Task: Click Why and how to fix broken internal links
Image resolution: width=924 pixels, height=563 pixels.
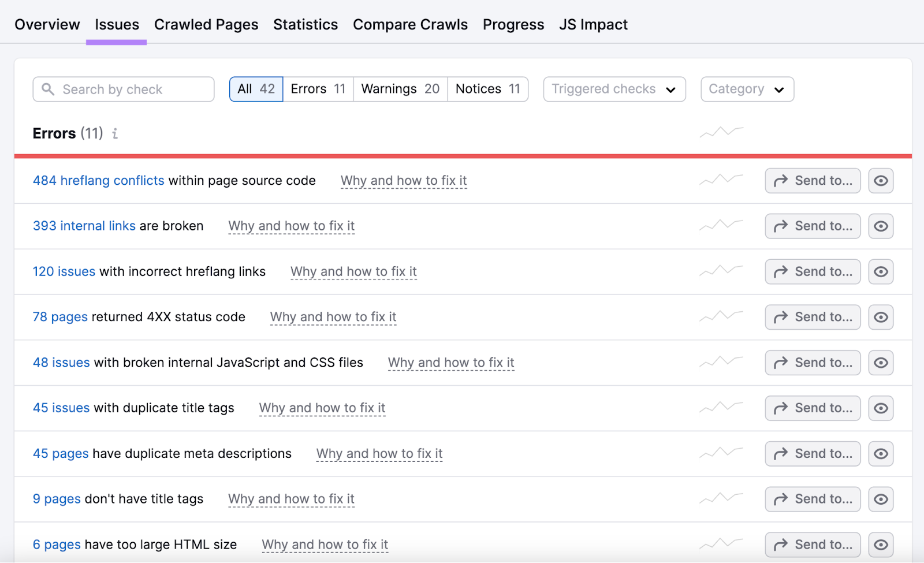Action: (291, 226)
